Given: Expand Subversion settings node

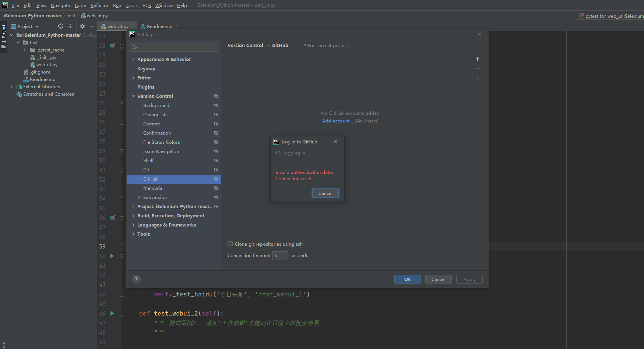Looking at the screenshot, I should [139, 197].
